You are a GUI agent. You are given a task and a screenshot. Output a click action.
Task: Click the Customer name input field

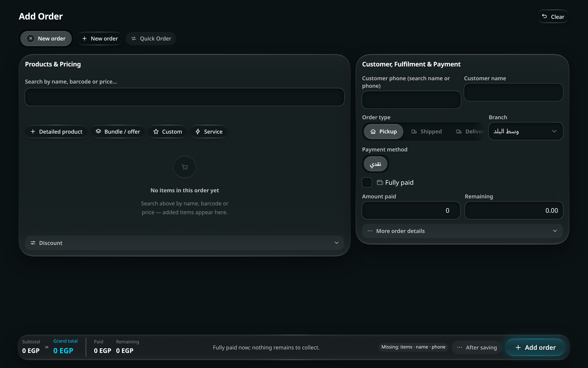(x=513, y=92)
